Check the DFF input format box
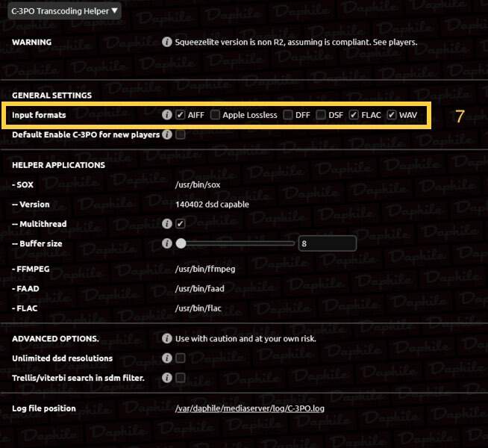 289,115
